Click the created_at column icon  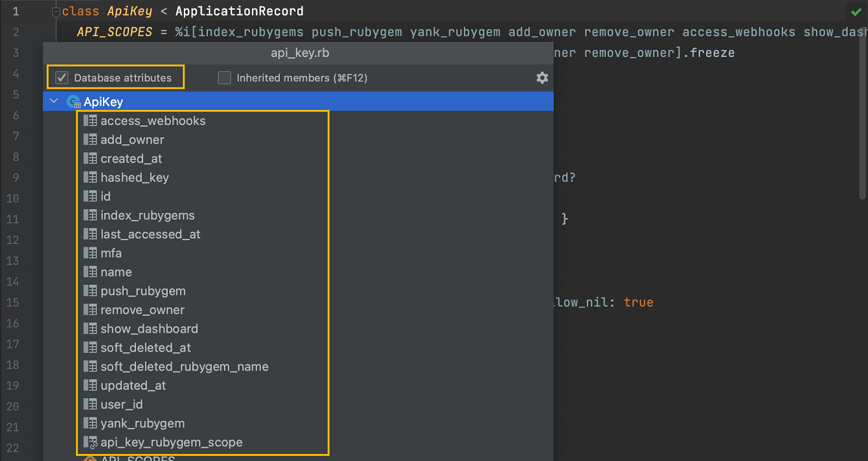pos(90,158)
